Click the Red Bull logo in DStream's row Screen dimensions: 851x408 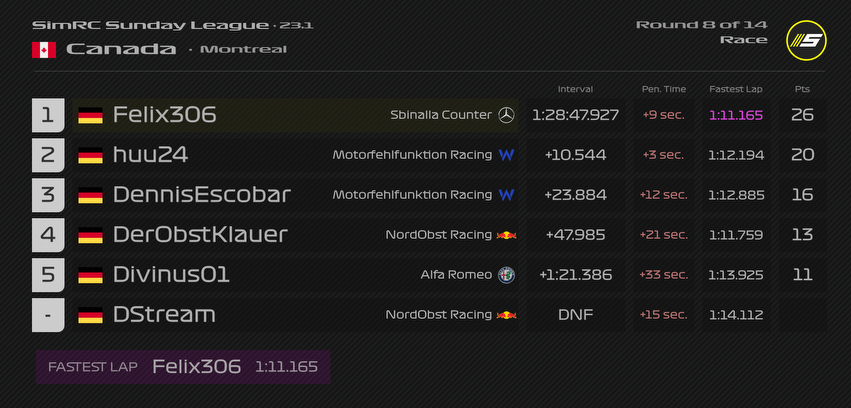pyautogui.click(x=507, y=315)
